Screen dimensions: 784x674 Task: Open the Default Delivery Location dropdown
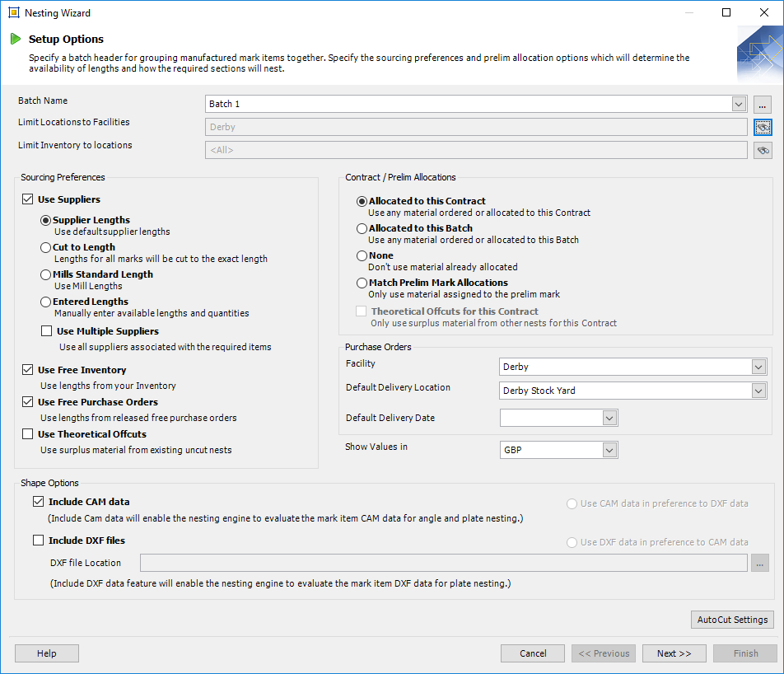click(x=758, y=391)
